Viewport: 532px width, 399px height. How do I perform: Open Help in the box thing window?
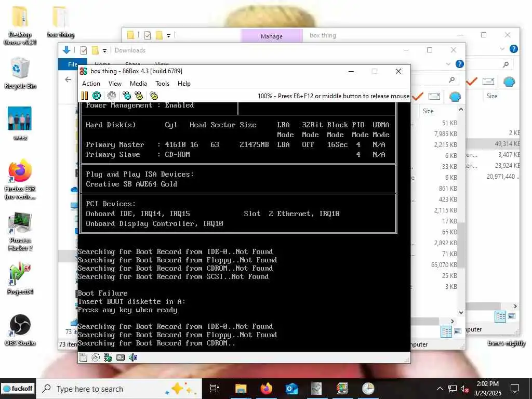pyautogui.click(x=514, y=49)
